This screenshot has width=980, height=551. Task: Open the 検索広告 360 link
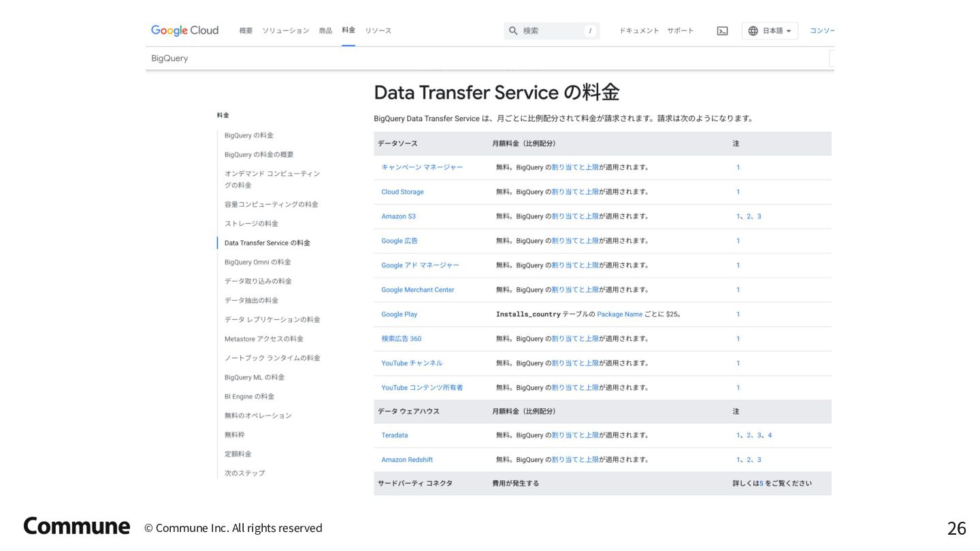pyautogui.click(x=402, y=339)
